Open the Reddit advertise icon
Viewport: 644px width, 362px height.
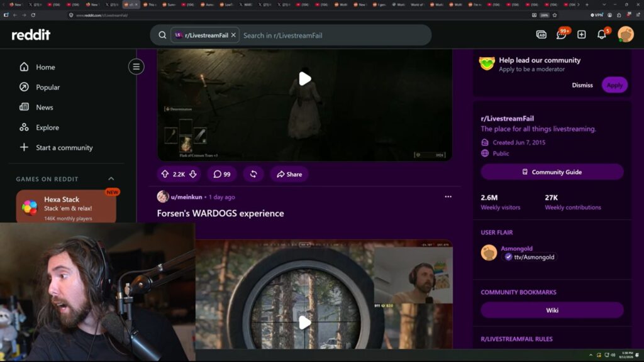pyautogui.click(x=541, y=35)
